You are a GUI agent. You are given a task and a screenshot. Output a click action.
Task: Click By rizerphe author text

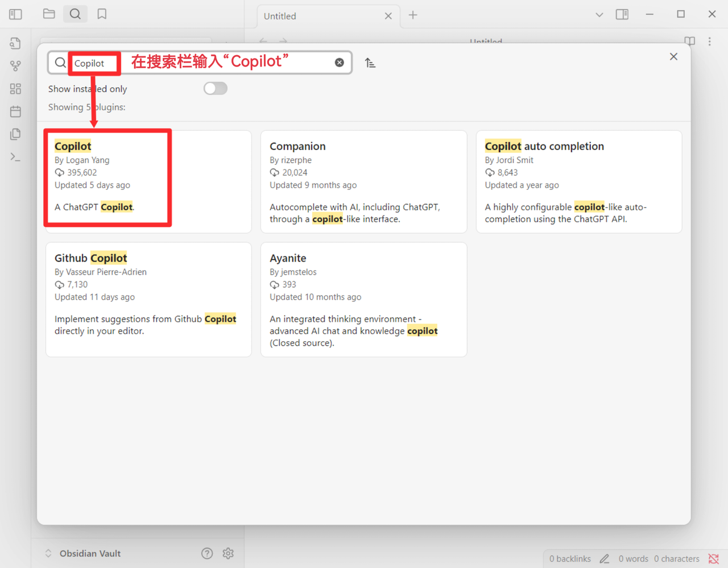(x=291, y=160)
